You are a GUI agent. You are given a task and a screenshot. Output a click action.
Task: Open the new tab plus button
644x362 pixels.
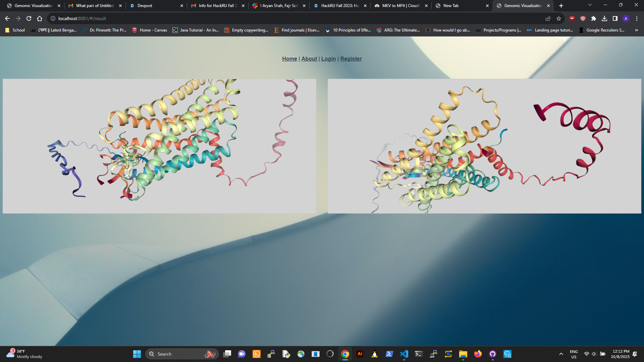[561, 6]
